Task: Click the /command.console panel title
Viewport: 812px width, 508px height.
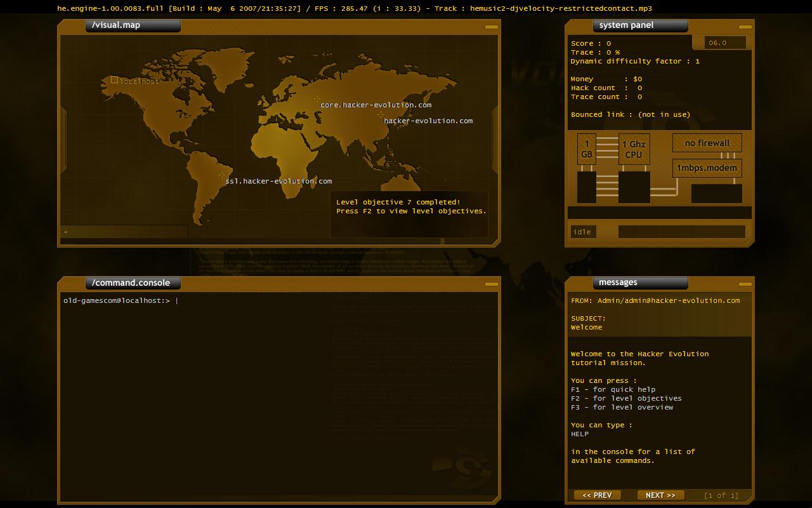Action: point(131,283)
